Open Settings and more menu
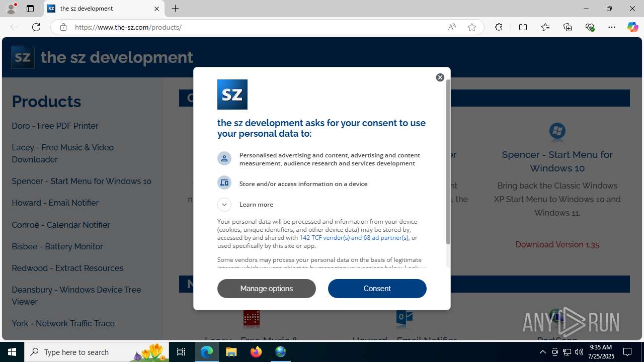 pos(612,27)
